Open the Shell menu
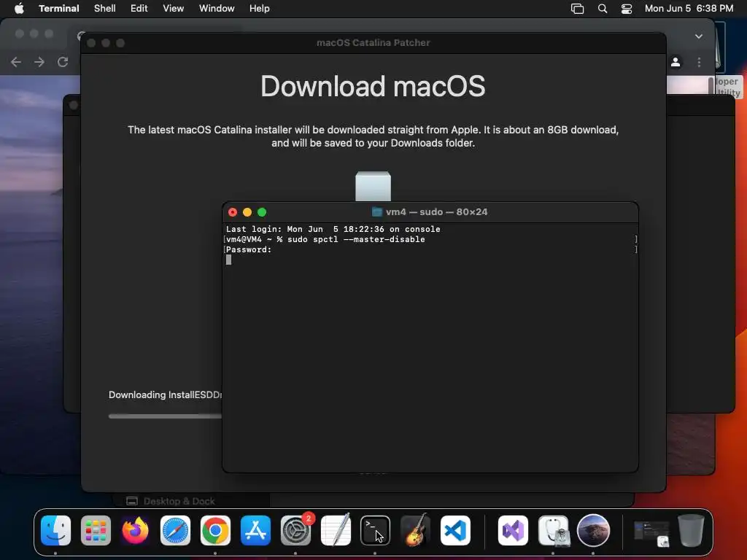The width and height of the screenshot is (747, 560). (x=105, y=9)
